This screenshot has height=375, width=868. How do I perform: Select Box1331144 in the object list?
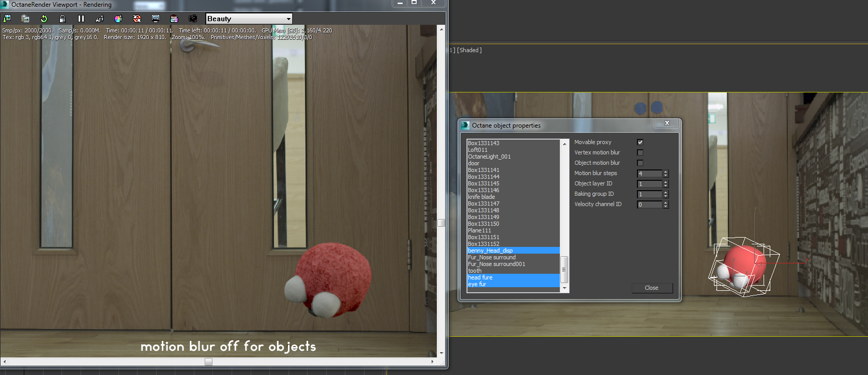click(513, 177)
